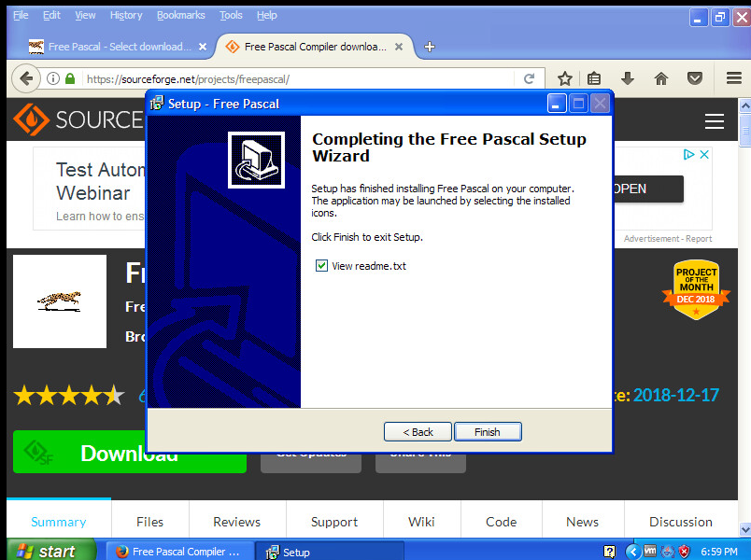Click the browser back arrow
The height and width of the screenshot is (560, 751).
click(x=26, y=78)
